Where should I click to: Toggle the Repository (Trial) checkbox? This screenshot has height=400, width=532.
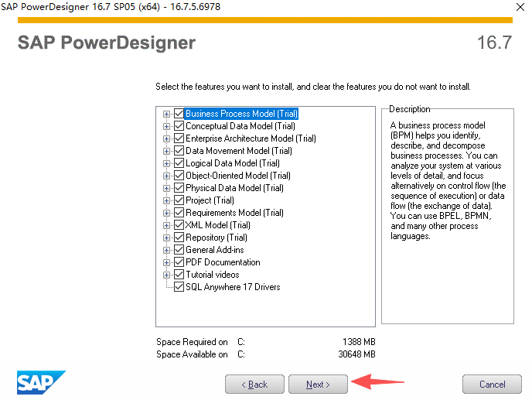179,238
